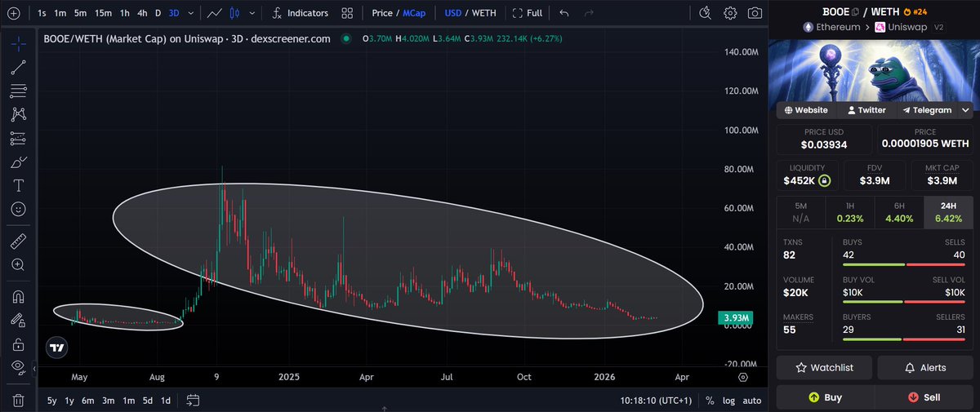Select the 15m timeframe
Screen dimensions: 980x412
point(103,13)
